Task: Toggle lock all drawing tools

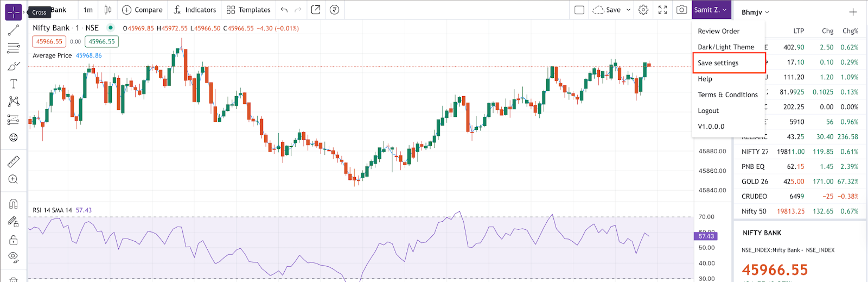Action: click(x=14, y=240)
